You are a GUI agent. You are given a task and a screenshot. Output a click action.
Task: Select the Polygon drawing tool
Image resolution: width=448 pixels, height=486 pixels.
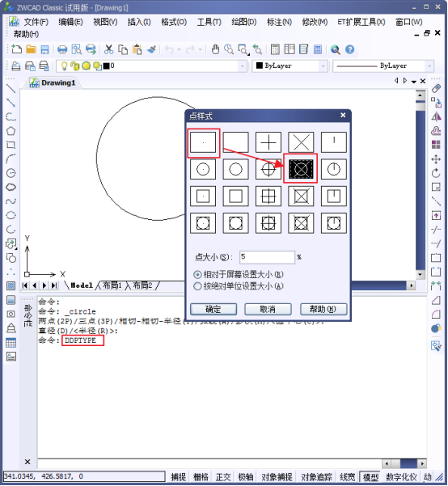point(11,131)
